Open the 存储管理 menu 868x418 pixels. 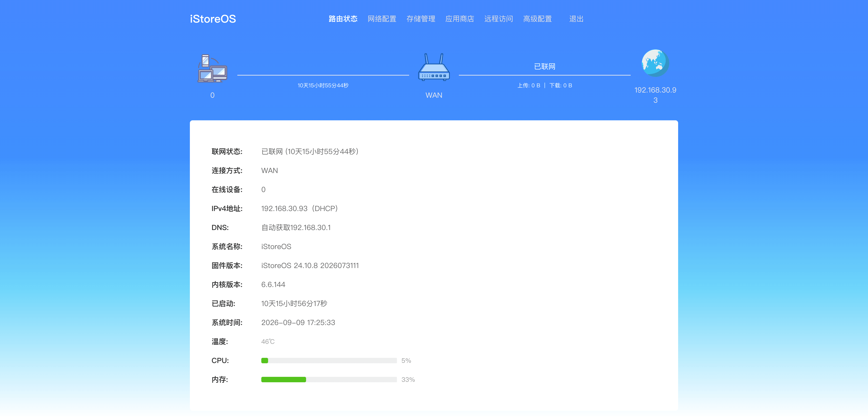coord(420,19)
